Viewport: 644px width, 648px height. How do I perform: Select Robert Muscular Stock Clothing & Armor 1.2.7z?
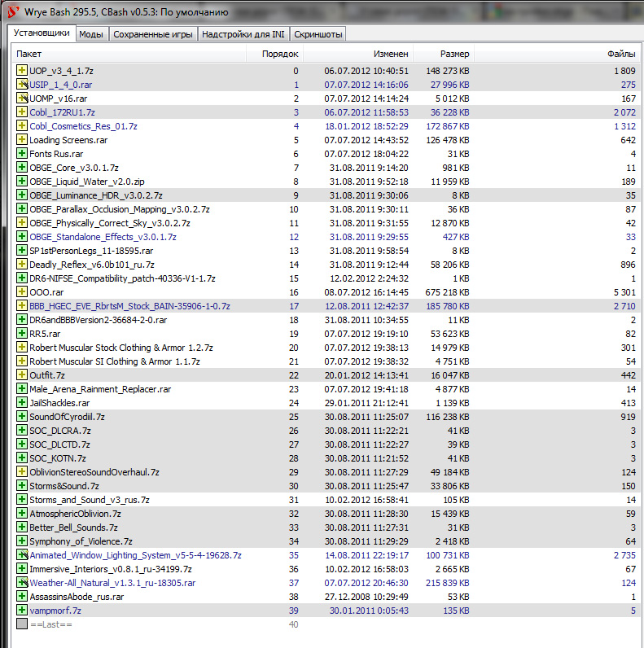(326, 348)
